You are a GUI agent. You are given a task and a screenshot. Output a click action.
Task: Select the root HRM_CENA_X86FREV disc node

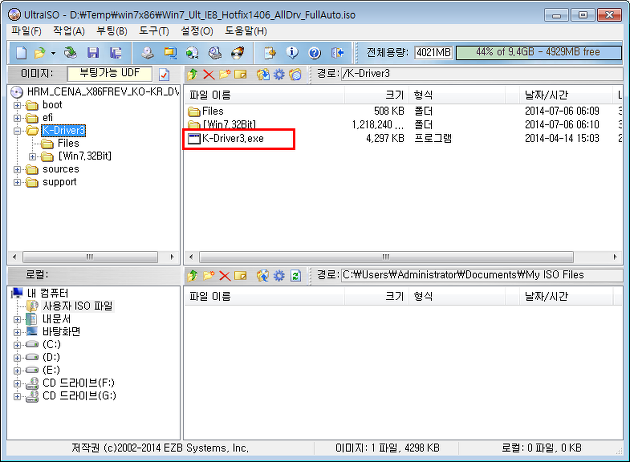click(x=103, y=92)
